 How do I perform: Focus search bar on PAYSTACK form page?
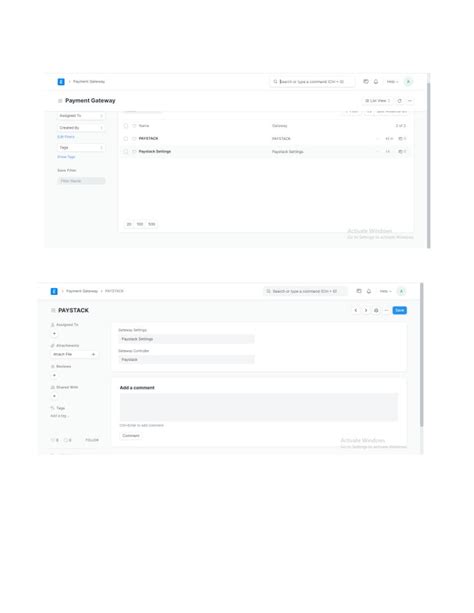(x=305, y=291)
